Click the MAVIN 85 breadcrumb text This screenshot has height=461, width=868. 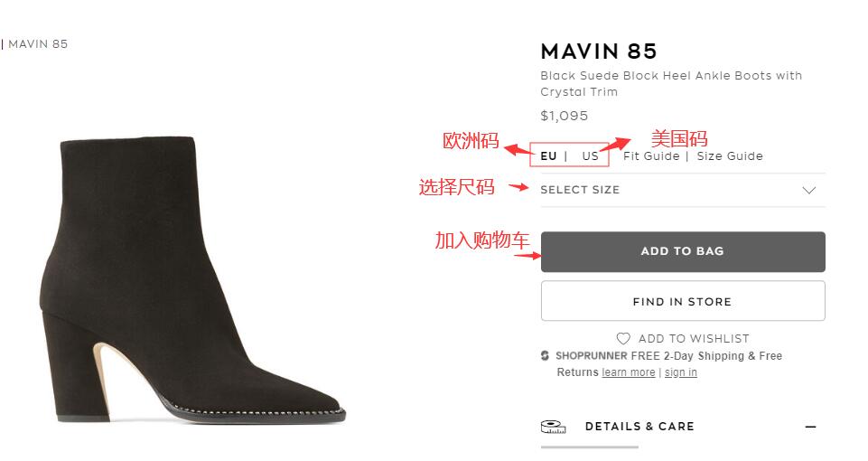(38, 44)
